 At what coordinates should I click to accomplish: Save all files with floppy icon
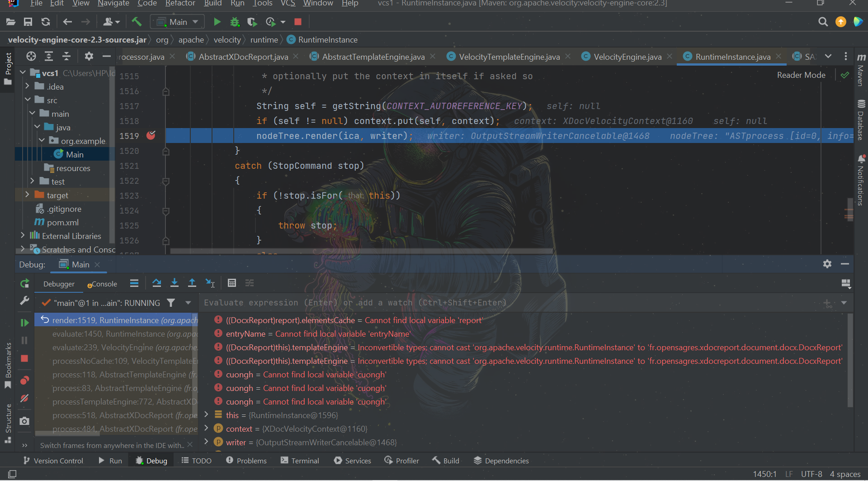click(28, 22)
